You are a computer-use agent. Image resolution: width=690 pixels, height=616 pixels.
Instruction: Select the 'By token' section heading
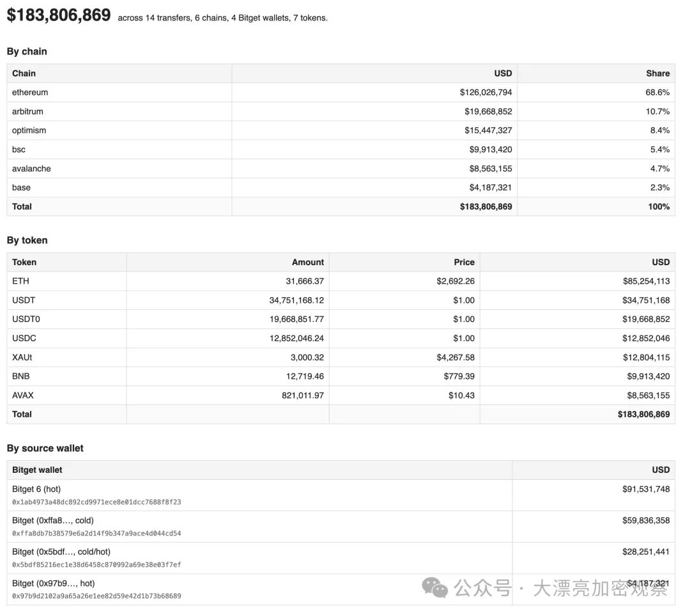27,240
